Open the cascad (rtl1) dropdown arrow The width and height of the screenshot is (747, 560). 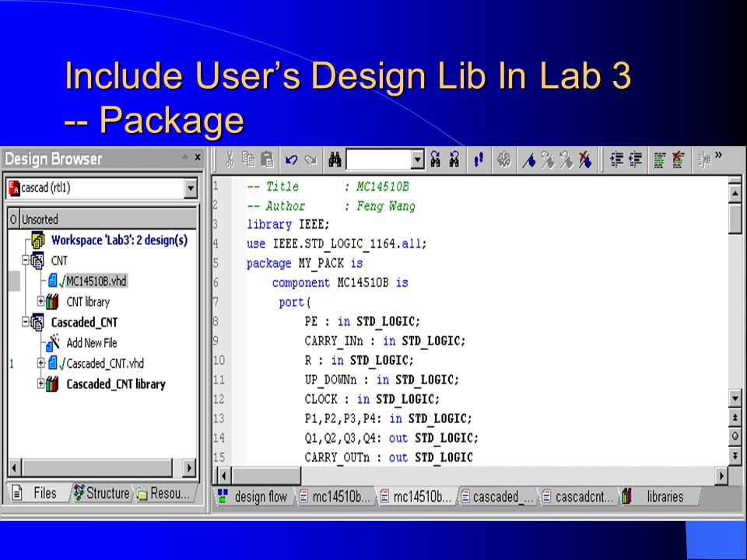point(190,188)
